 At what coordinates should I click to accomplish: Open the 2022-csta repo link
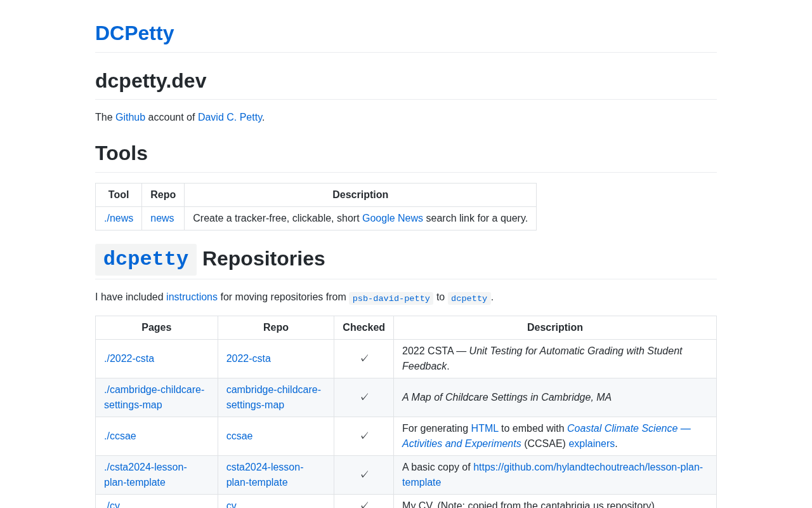[248, 359]
